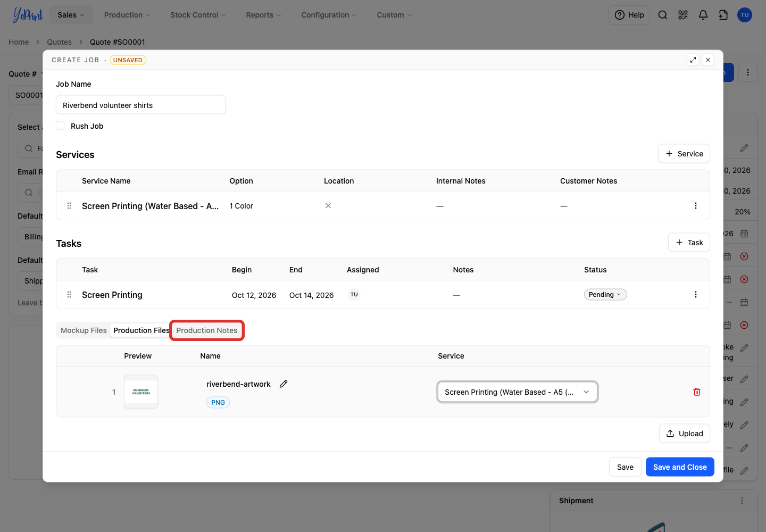Expand the Stock Control menu

point(198,15)
